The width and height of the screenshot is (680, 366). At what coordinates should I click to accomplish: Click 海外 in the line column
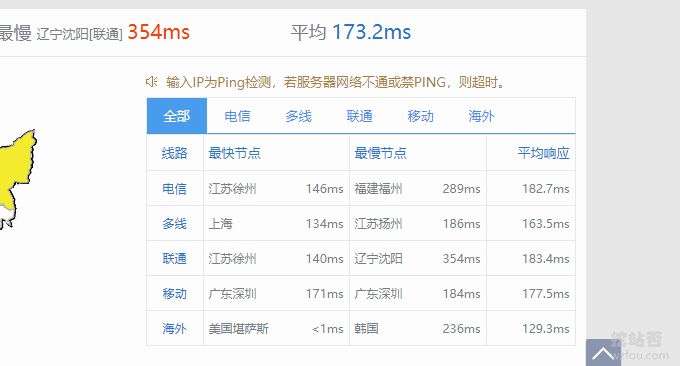click(174, 329)
